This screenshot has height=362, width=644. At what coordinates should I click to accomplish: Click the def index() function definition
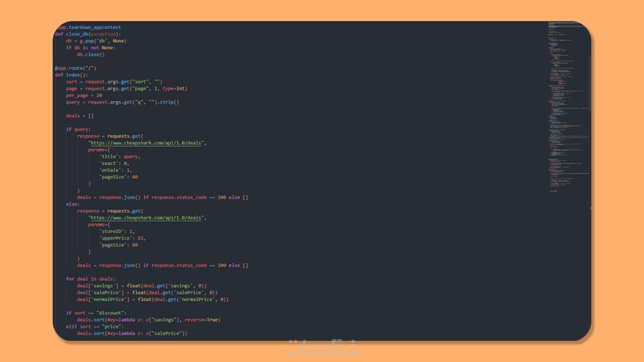(71, 75)
